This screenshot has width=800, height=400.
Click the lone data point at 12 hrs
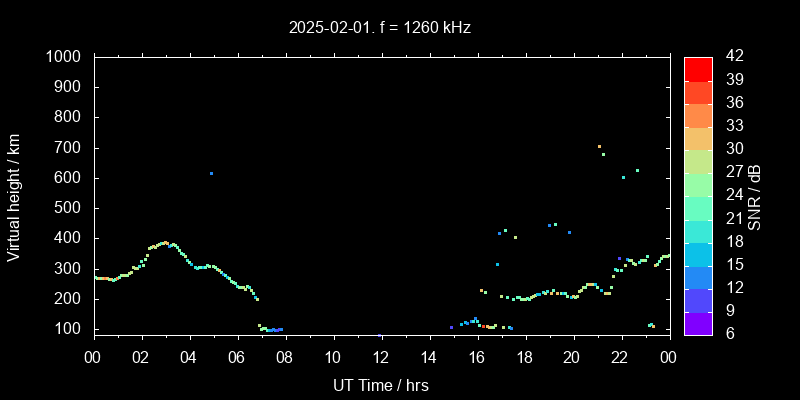tap(380, 335)
